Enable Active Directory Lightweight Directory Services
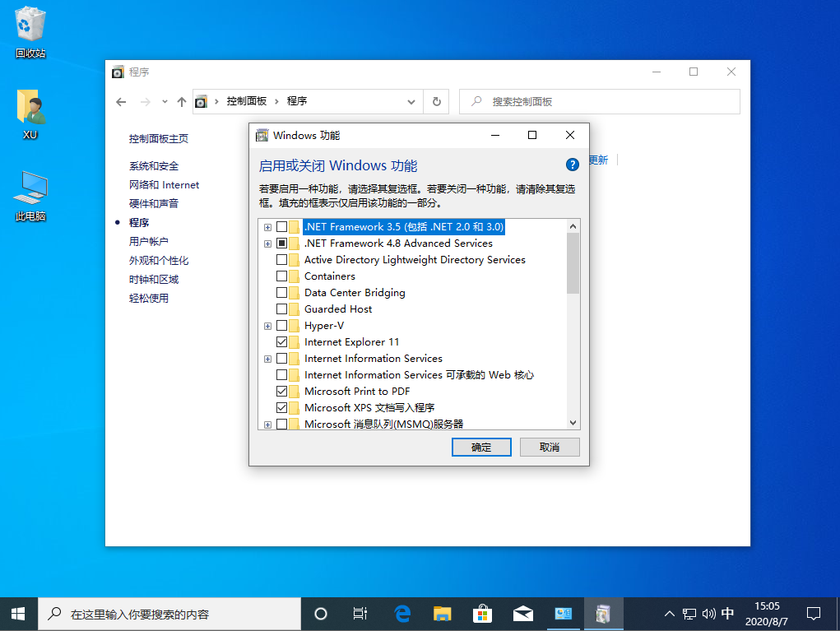The width and height of the screenshot is (840, 631). tap(282, 260)
